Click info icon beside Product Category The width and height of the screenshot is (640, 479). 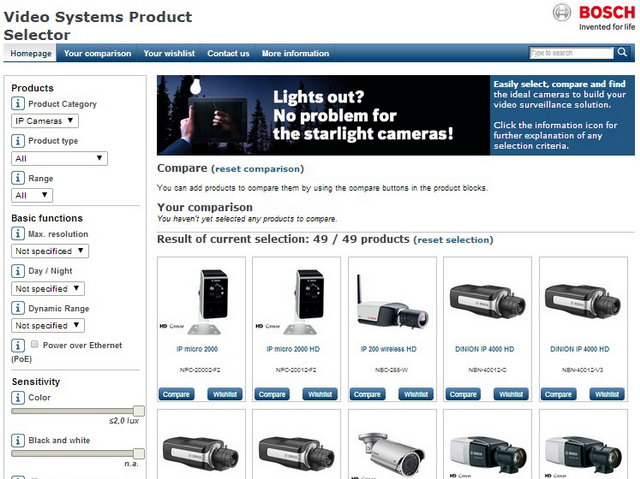18,104
